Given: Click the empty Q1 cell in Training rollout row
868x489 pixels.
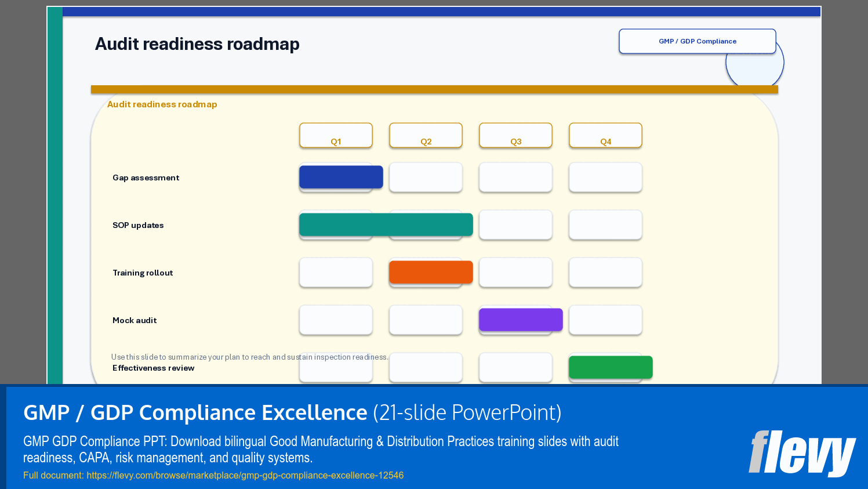Looking at the screenshot, I should (336, 272).
